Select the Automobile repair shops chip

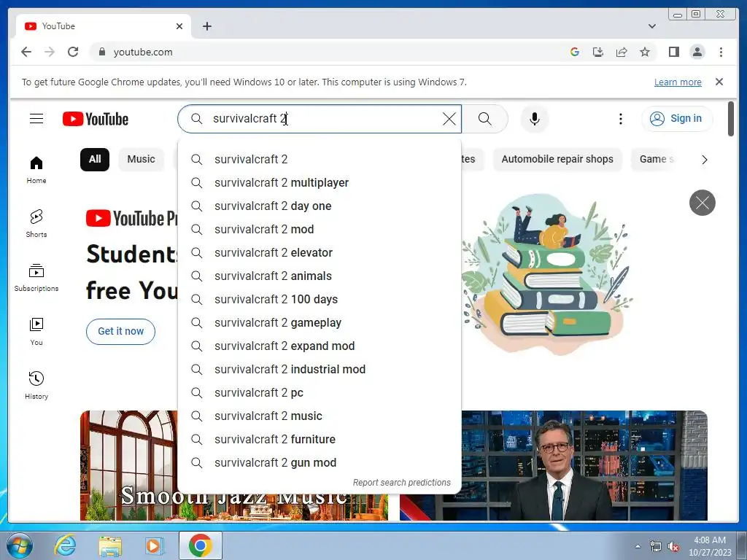[557, 160]
